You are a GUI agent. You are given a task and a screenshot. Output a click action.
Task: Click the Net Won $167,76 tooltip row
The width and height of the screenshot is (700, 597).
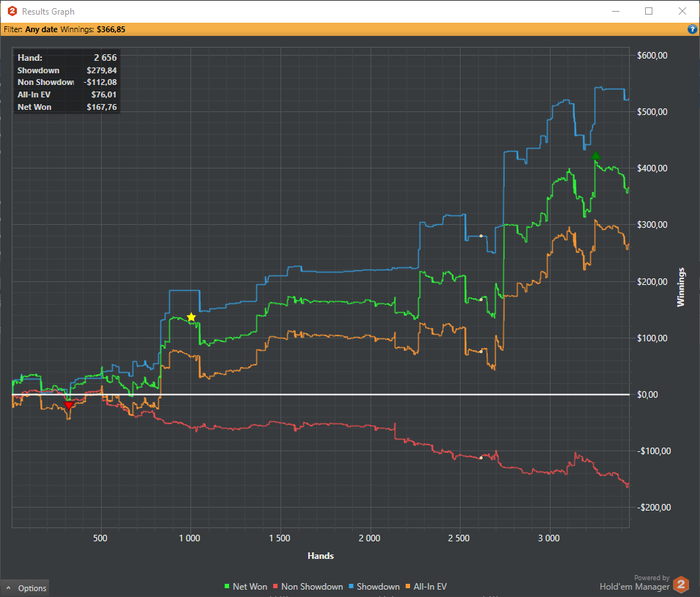[x=67, y=107]
